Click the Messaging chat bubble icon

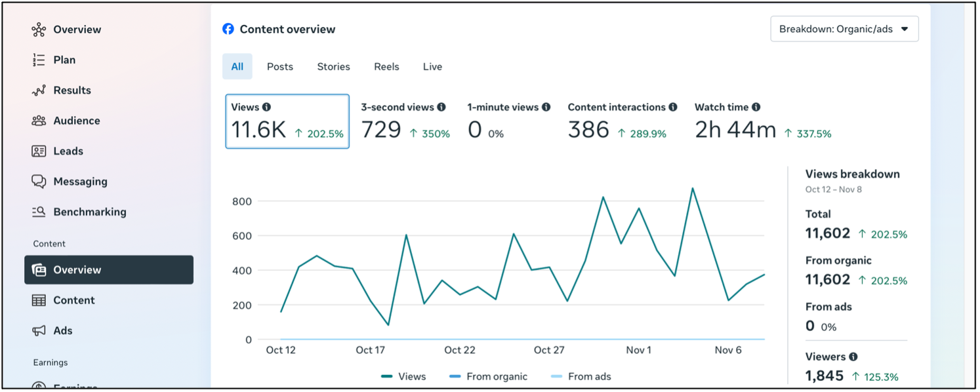point(39,182)
